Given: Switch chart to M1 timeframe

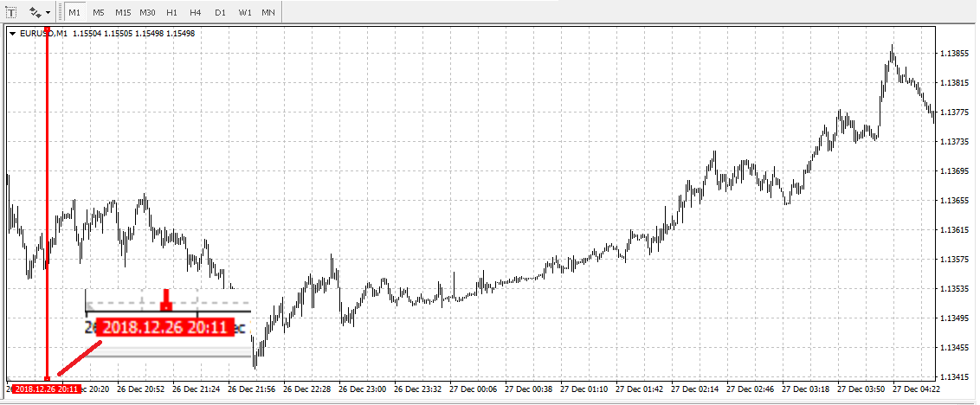Looking at the screenshot, I should (75, 12).
